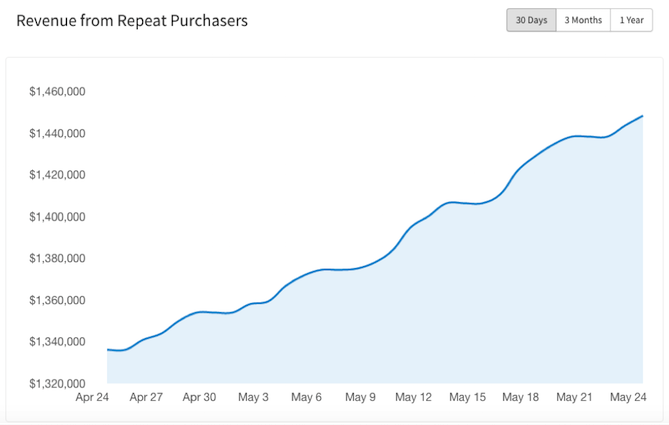669x425 pixels.
Task: Click the Apr 24 date label
Action: pos(93,397)
